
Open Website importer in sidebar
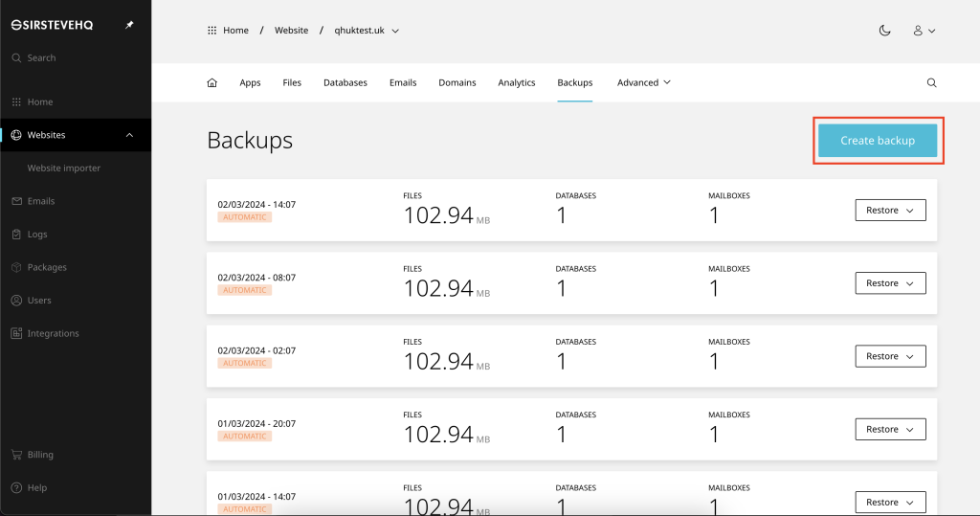(64, 168)
